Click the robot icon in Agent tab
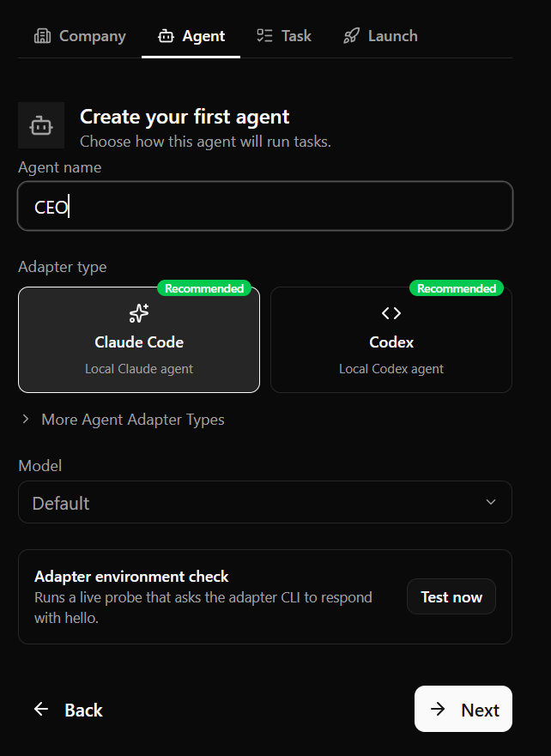The height and width of the screenshot is (756, 551). [166, 36]
